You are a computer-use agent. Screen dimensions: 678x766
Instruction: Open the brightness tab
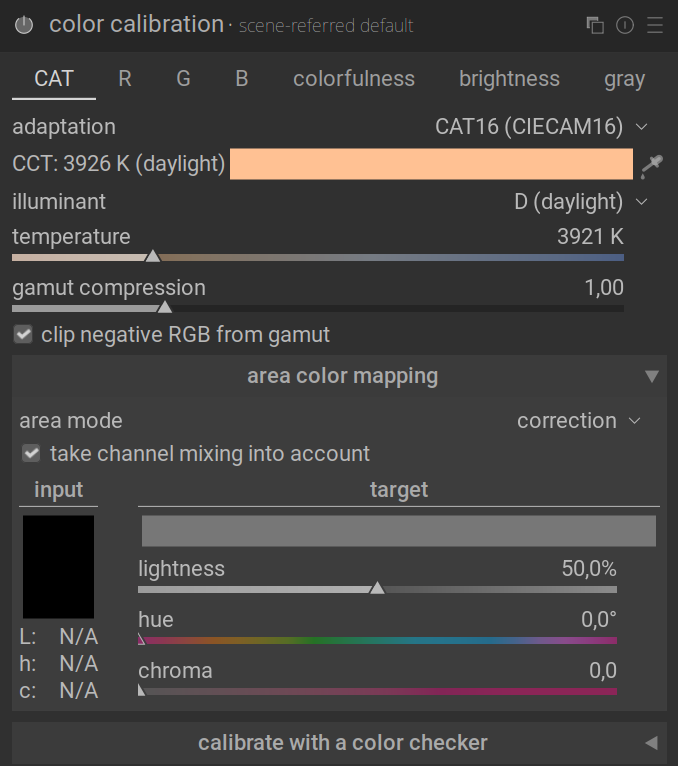[x=509, y=79]
